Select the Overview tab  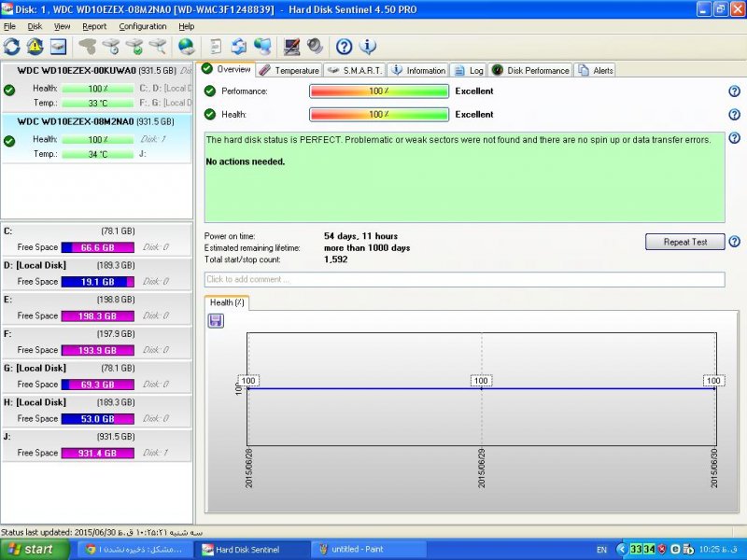tap(227, 69)
